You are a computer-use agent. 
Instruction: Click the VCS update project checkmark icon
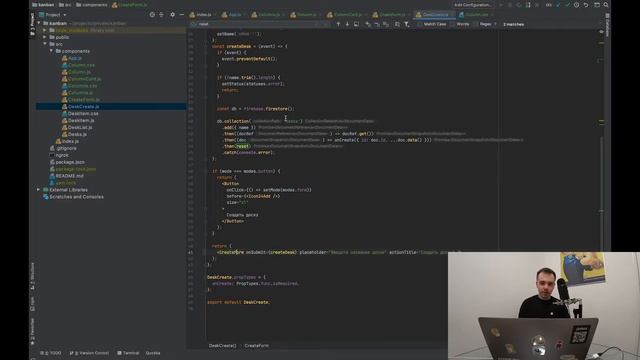558,5
